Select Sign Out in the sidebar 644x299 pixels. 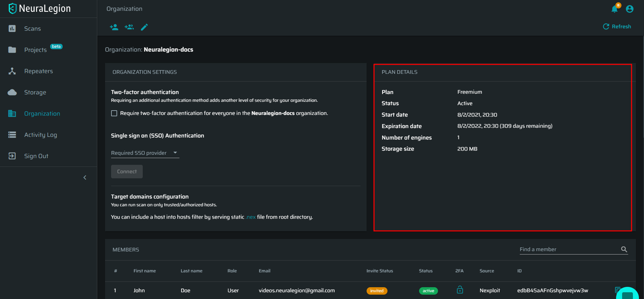point(36,156)
